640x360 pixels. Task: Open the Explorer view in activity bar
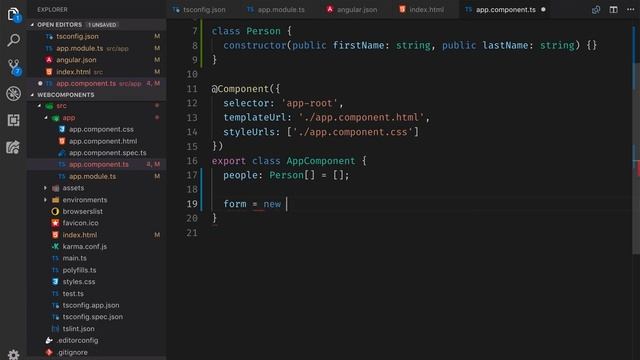point(13,14)
